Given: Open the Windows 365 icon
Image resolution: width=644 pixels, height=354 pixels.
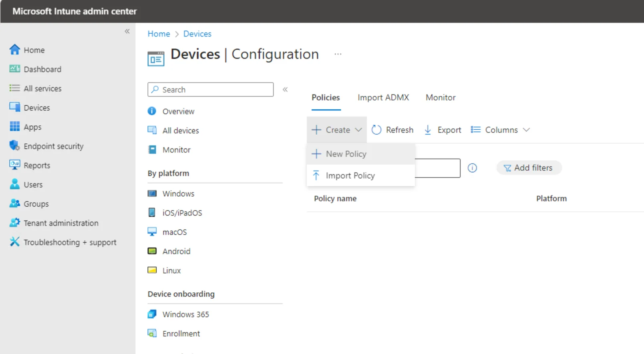Looking at the screenshot, I should [152, 314].
